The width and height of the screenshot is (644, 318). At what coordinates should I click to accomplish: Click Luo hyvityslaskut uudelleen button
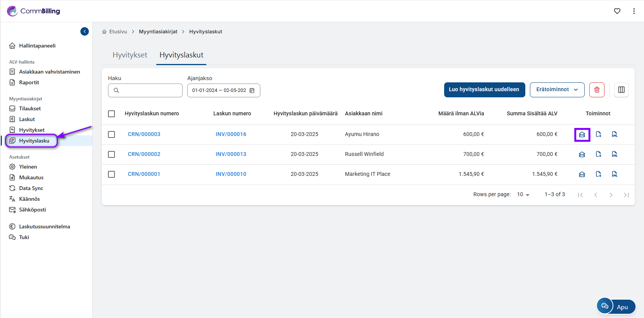click(x=484, y=90)
